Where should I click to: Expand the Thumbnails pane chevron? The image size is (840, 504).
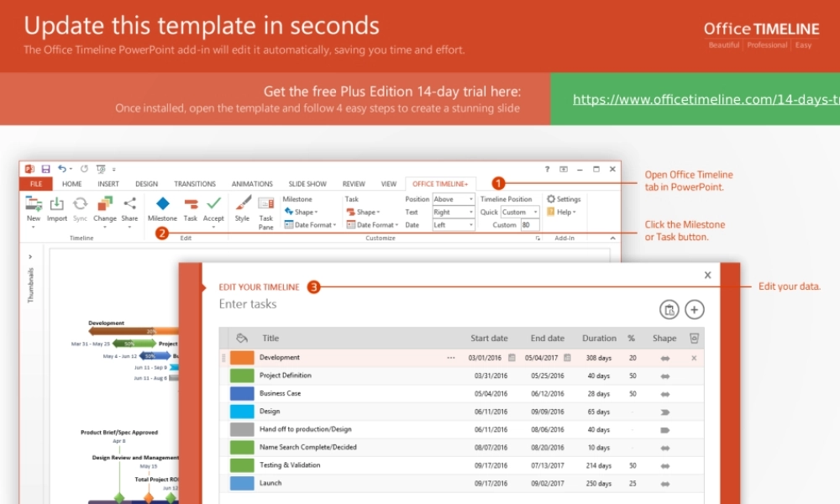[x=30, y=257]
